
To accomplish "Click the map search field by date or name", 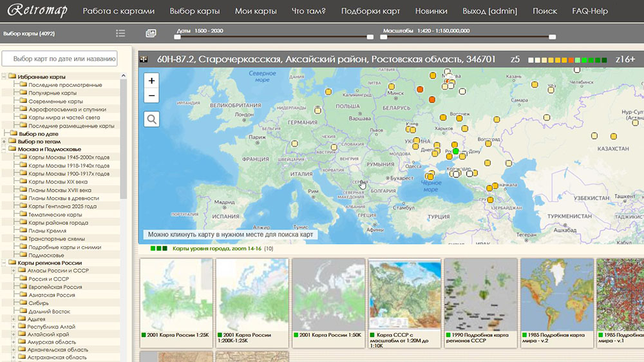I will coord(60,59).
